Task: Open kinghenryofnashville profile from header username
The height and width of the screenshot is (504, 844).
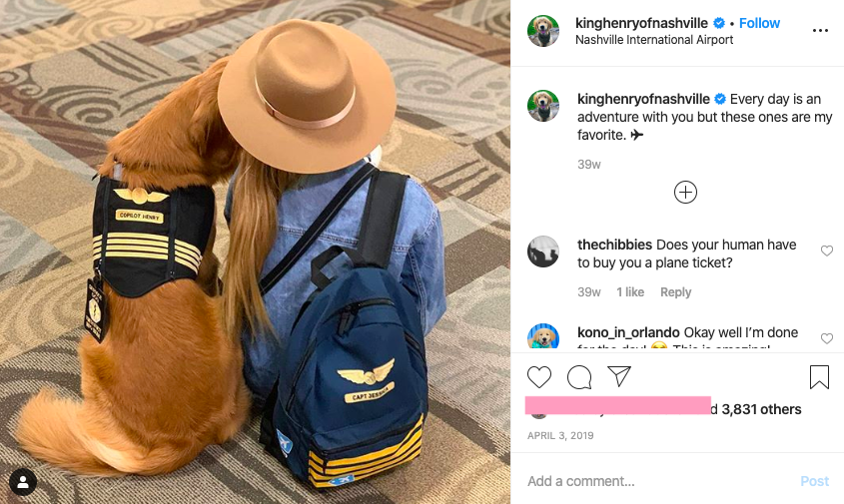Action: (641, 23)
